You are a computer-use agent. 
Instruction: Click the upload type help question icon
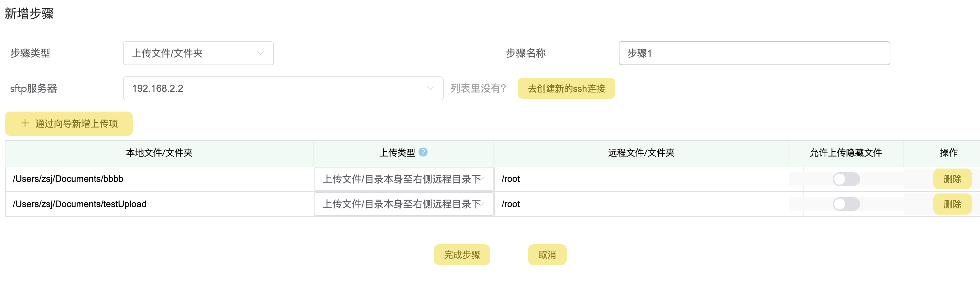click(x=423, y=152)
